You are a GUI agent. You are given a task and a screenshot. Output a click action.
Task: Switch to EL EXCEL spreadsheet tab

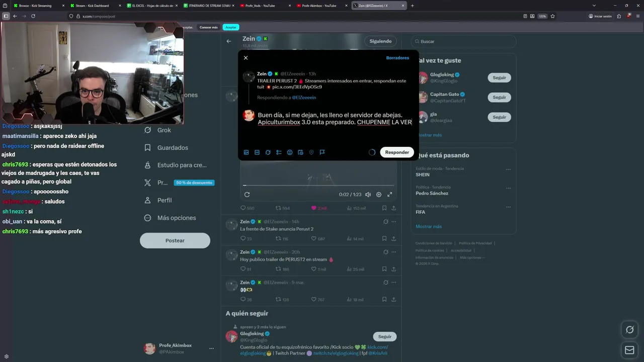[x=151, y=6]
